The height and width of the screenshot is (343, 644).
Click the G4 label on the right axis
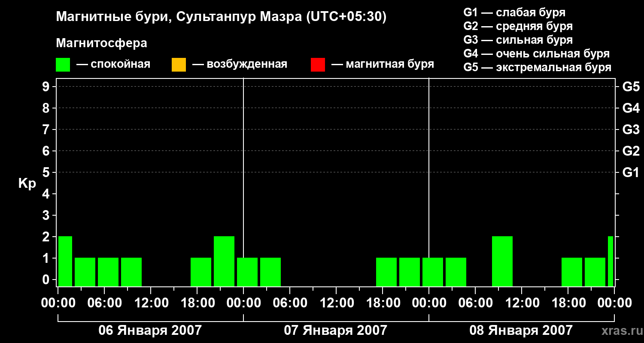coord(631,108)
